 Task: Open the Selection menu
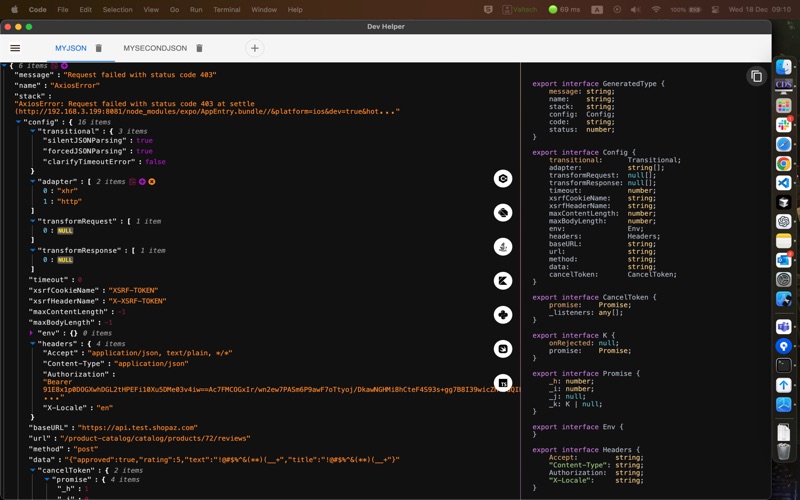click(x=117, y=9)
